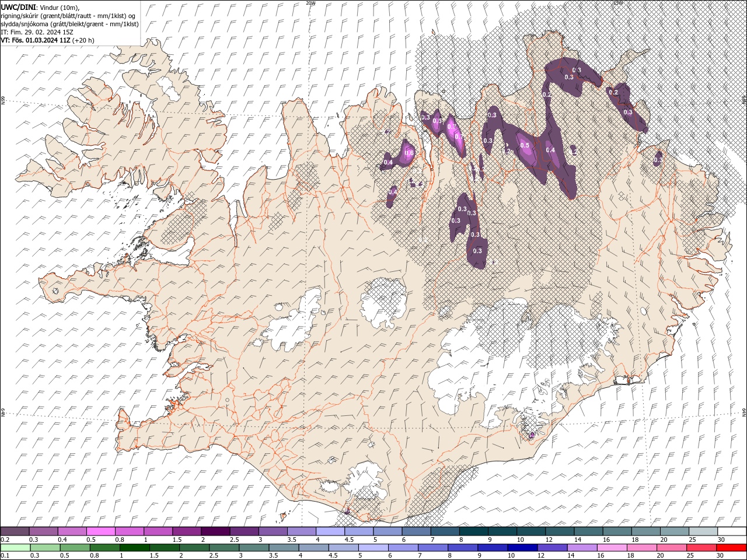Pick the dark teal 8 mm snow swatch

point(473,531)
